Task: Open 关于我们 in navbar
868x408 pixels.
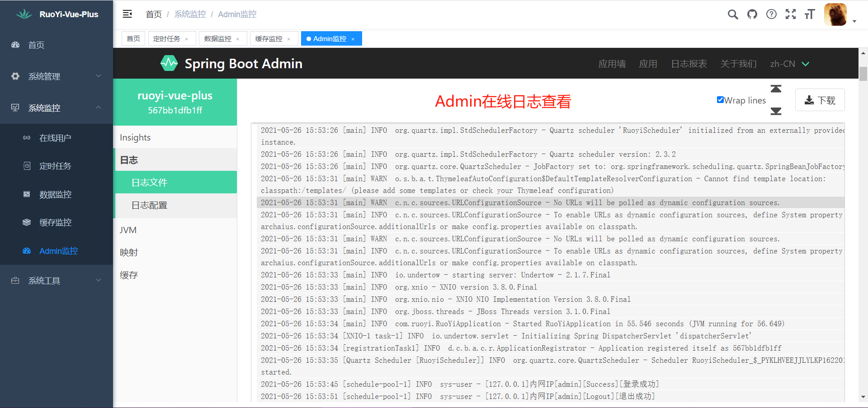Action: 738,64
